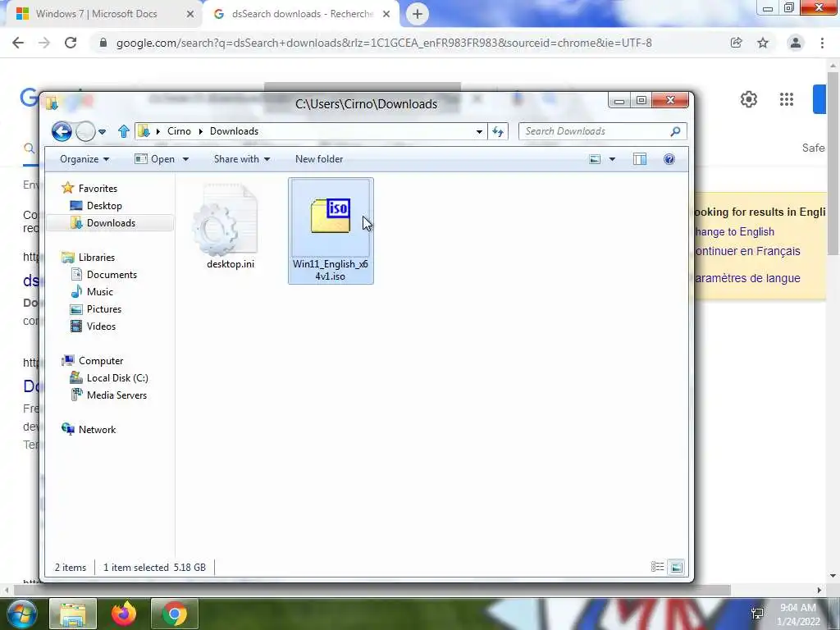Open Google settings gear icon
This screenshot has width=840, height=630.
pyautogui.click(x=749, y=99)
